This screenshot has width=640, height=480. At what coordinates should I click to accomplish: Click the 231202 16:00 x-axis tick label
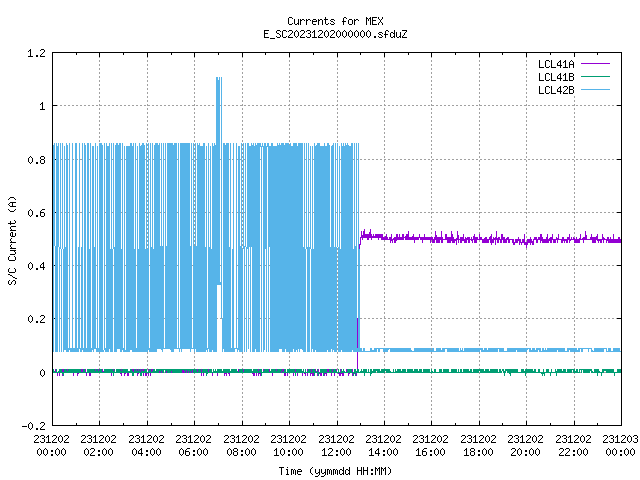pos(431,446)
